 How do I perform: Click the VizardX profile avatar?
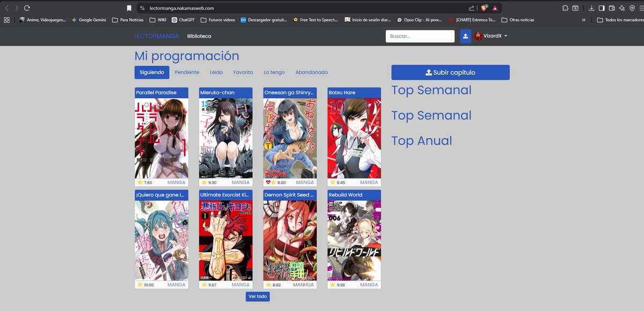478,36
